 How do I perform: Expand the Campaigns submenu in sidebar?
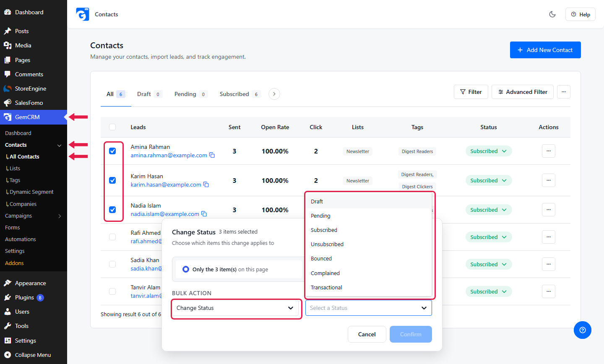pyautogui.click(x=59, y=216)
